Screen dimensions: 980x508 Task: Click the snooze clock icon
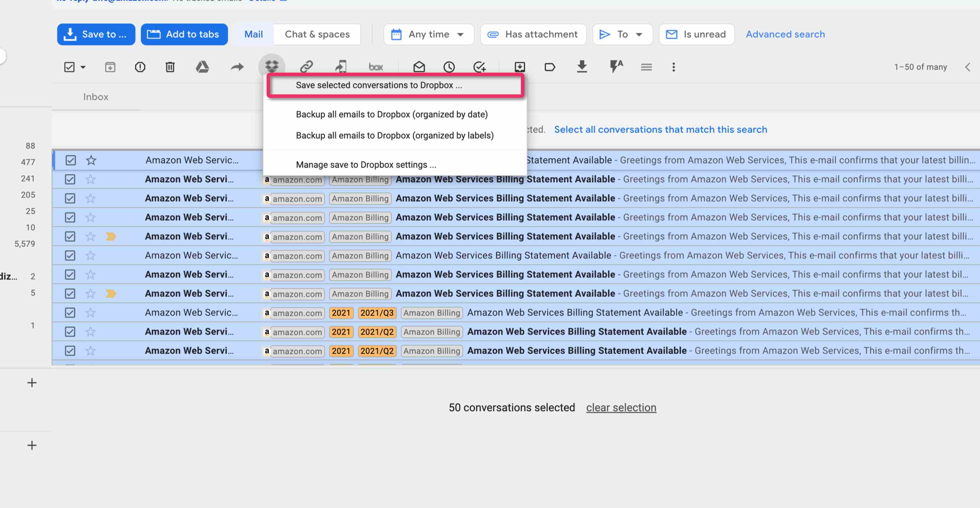(x=449, y=67)
